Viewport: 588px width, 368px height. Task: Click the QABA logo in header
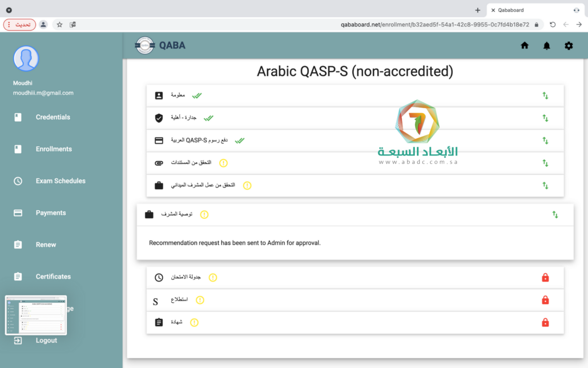(x=160, y=46)
